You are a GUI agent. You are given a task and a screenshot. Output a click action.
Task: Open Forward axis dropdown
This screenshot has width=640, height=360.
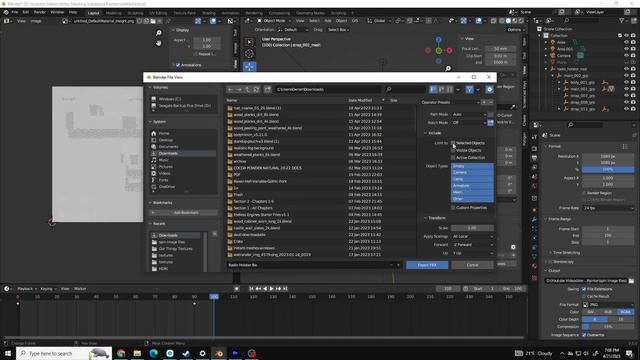(472, 244)
